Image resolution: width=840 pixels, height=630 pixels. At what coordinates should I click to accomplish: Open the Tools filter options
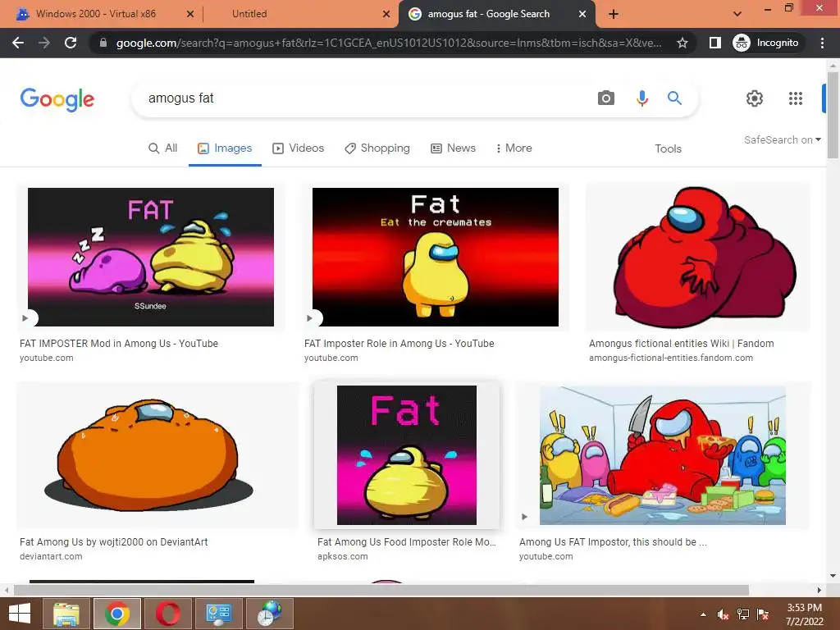tap(668, 149)
